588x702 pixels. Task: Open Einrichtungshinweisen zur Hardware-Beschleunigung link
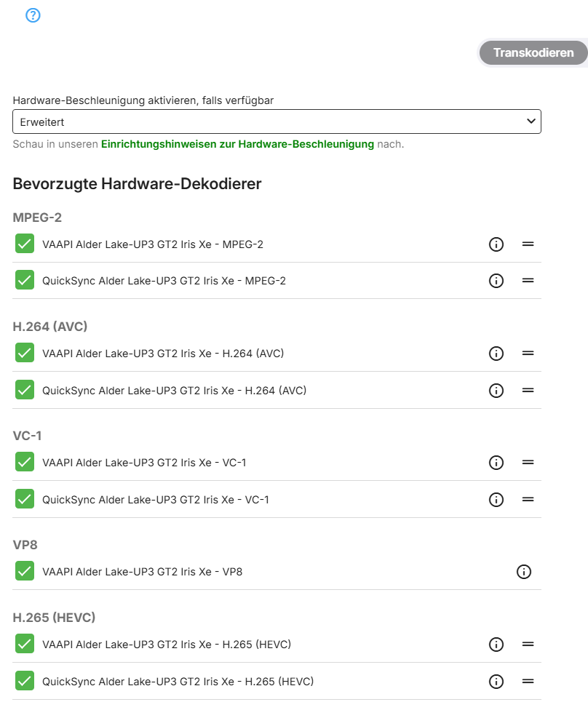(x=237, y=144)
